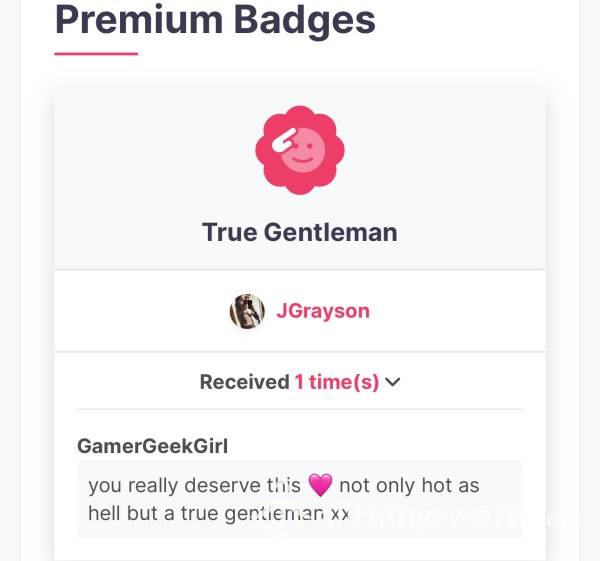Click the gray page margin left of the card

tap(10, 280)
